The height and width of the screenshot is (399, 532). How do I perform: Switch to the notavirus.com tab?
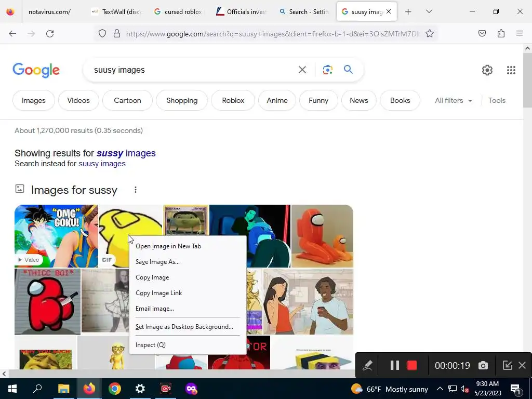pos(49,12)
